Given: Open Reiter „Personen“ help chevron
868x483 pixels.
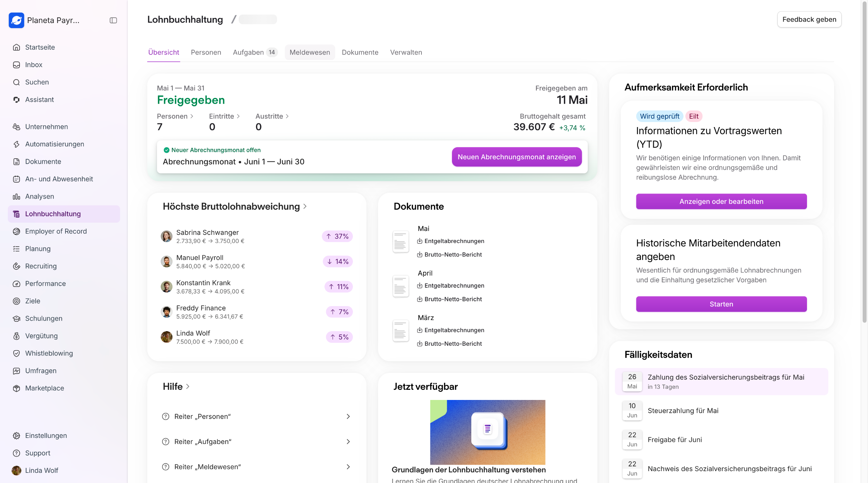Looking at the screenshot, I should (348, 416).
